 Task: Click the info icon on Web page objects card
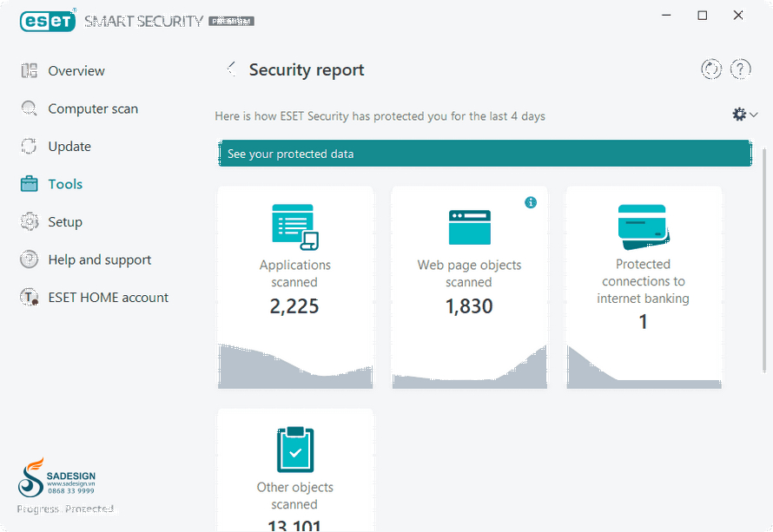click(x=531, y=202)
